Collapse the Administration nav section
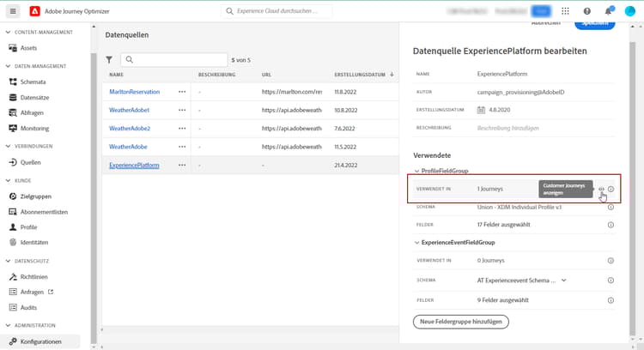Viewport: 644px width, 350px height. [8, 325]
